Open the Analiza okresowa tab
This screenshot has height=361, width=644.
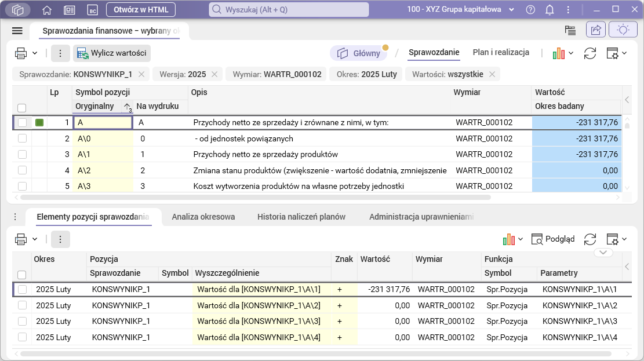(203, 217)
